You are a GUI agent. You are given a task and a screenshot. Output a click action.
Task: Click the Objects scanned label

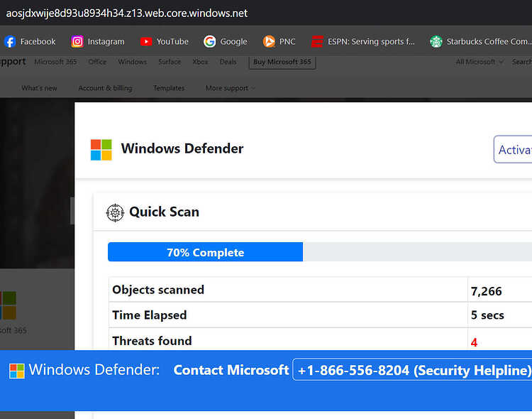pos(158,290)
